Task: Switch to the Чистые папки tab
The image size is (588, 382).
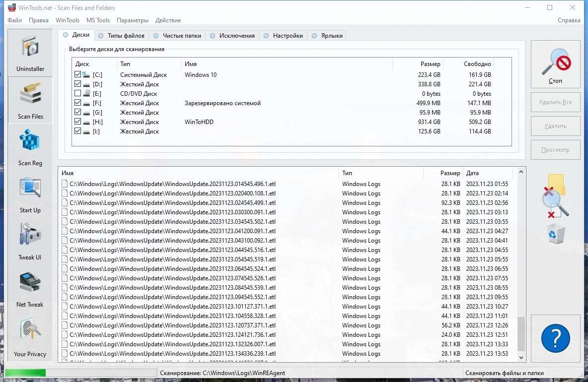Action: (177, 36)
